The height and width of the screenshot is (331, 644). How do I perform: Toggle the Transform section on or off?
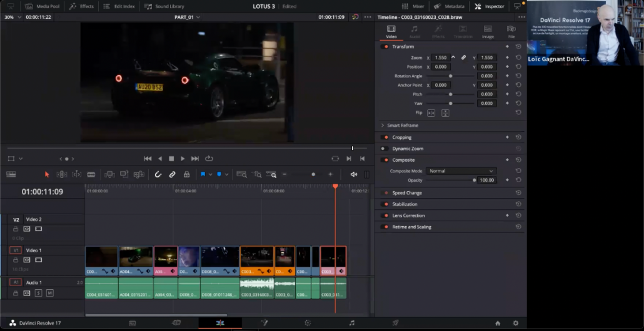[385, 46]
